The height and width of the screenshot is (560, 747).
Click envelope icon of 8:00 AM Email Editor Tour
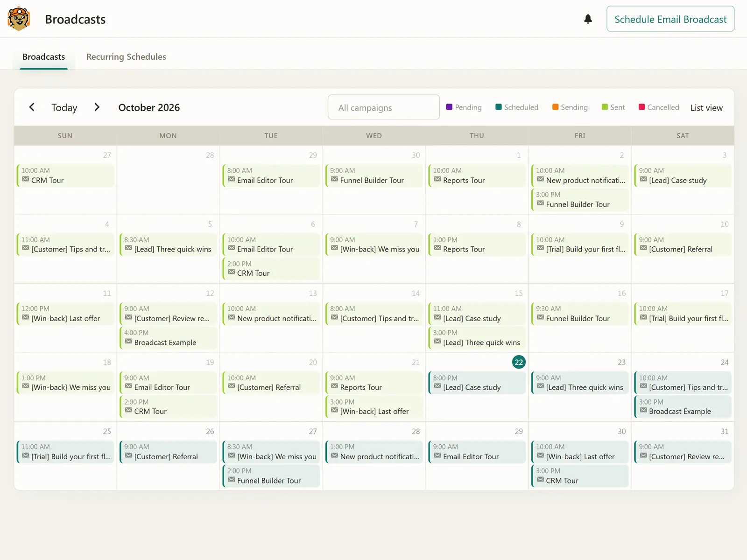click(231, 179)
